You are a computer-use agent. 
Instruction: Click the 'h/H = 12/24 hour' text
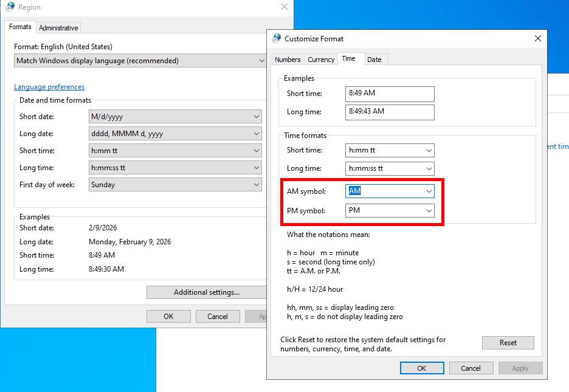(315, 289)
